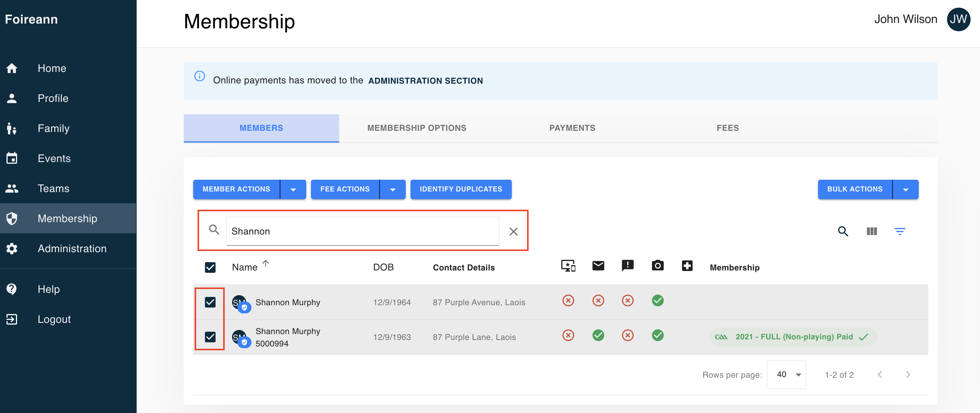
Task: Click the search field containing Shannon
Action: click(362, 231)
